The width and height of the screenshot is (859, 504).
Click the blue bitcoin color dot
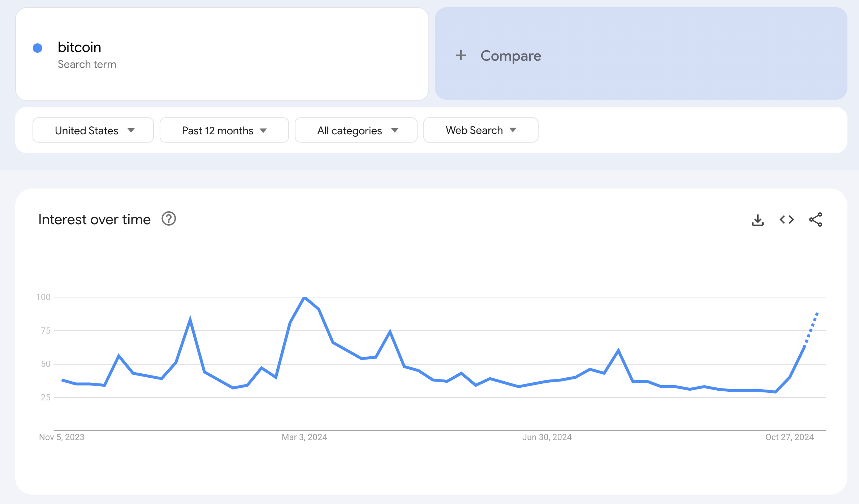point(38,48)
